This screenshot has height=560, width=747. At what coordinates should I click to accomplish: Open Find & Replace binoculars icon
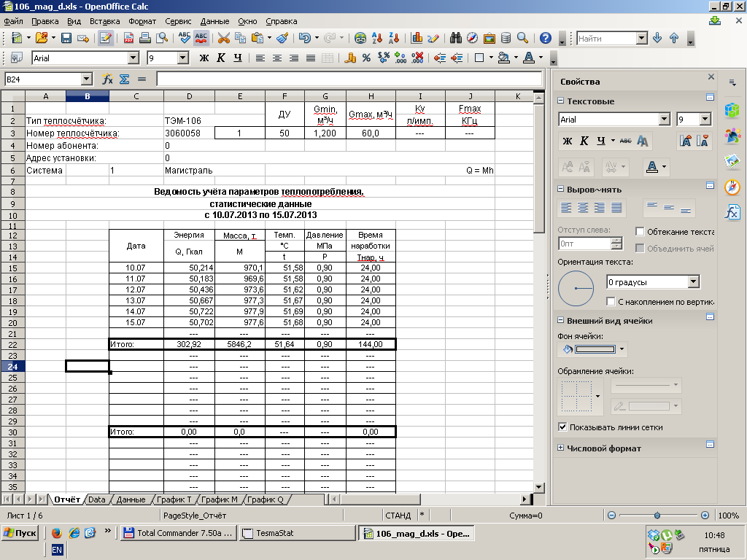coord(455,38)
